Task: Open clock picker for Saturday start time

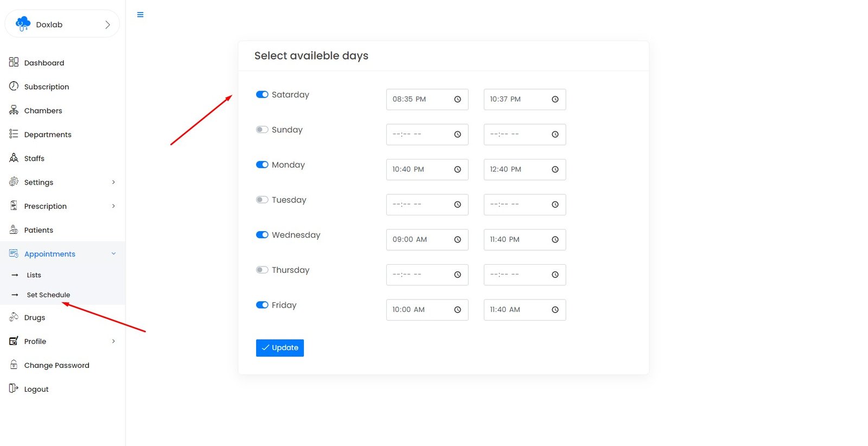Action: coord(457,99)
